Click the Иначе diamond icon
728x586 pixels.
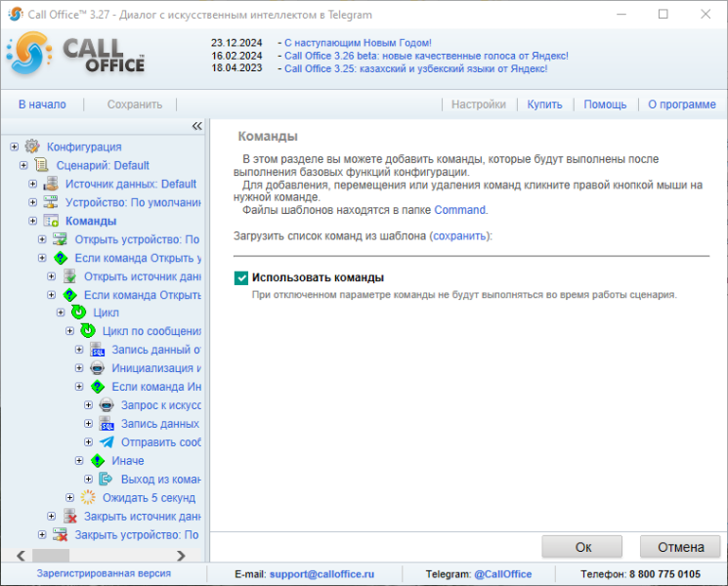[98, 460]
